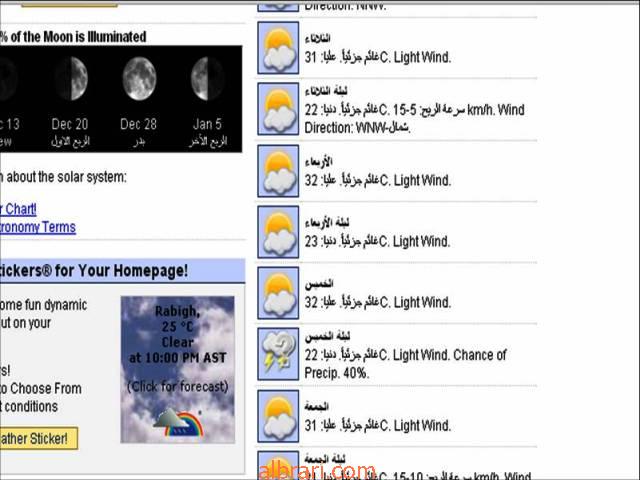Click the "23 ... Light Wind." forecast line

pos(378,241)
